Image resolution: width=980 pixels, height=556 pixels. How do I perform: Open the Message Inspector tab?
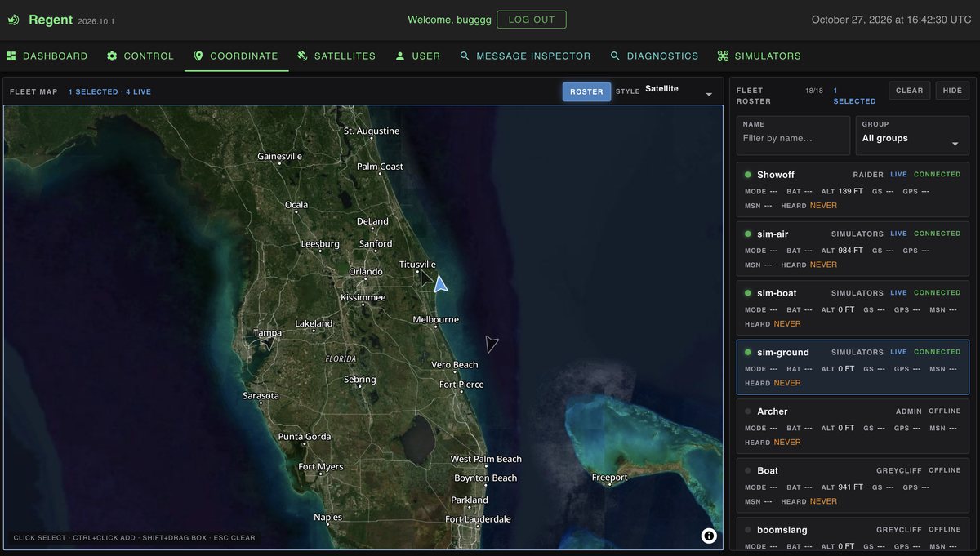(525, 56)
